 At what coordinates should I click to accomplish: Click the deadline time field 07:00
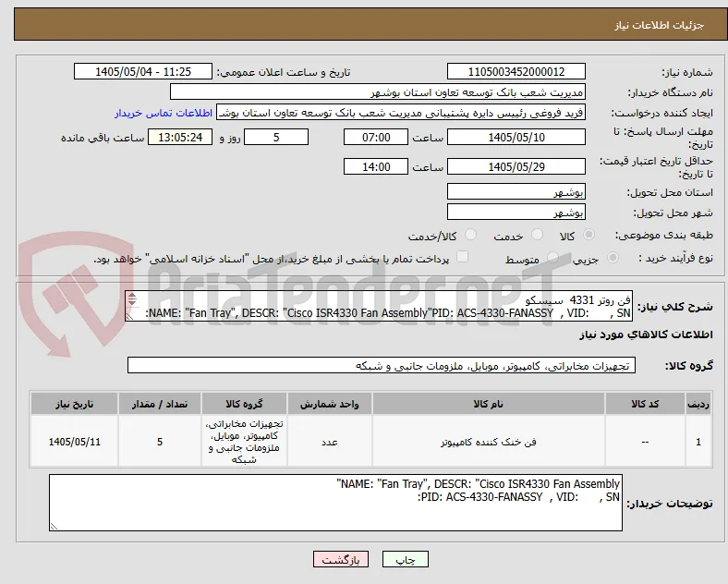376,138
